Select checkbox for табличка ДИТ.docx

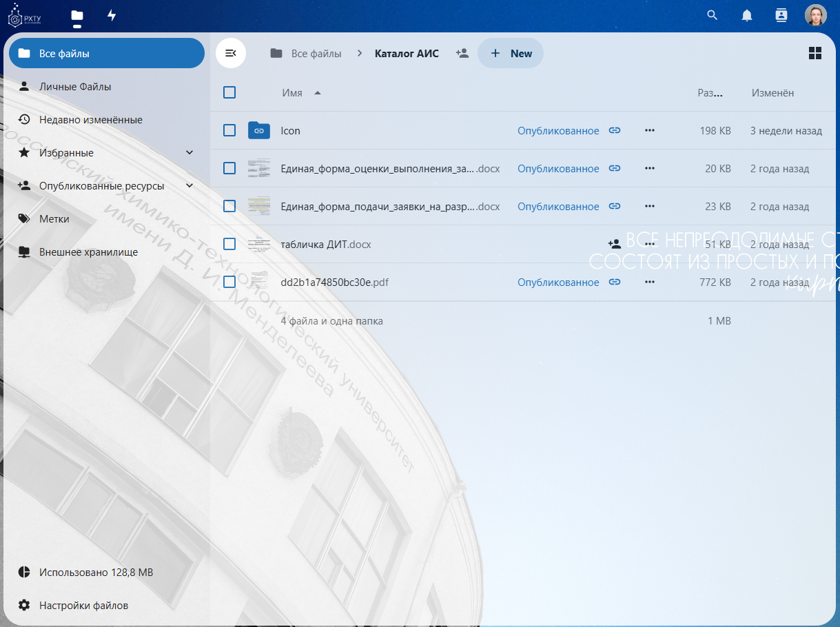[x=229, y=244]
